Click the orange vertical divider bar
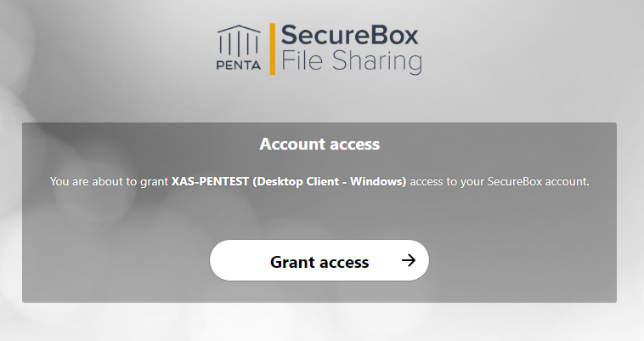This screenshot has height=341, width=644. coord(273,48)
